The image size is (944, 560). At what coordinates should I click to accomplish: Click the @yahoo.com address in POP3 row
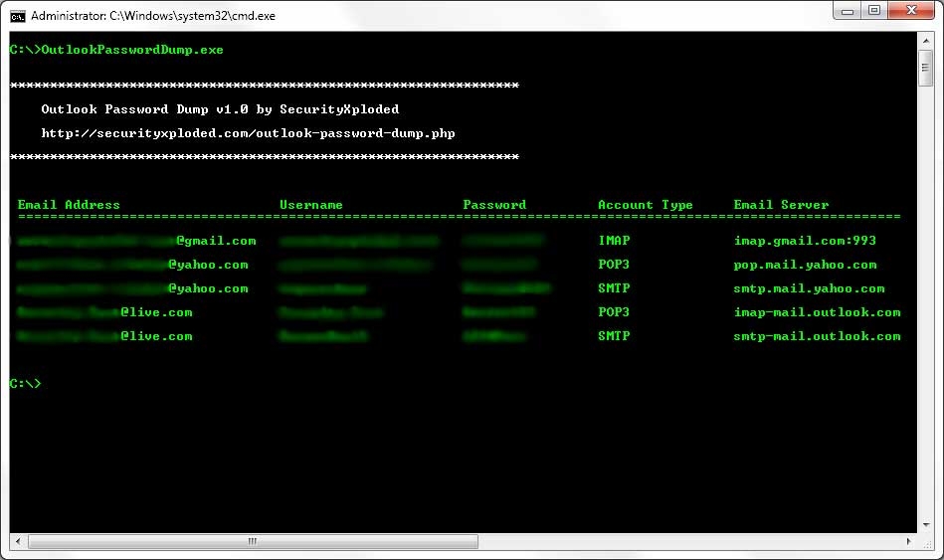pyautogui.click(x=132, y=265)
